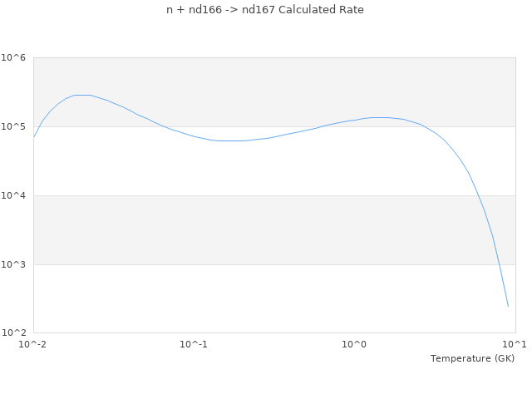Click the curve where it crosses the 10^3 gridline
Screen dimensions: 532x399
pos(498,264)
